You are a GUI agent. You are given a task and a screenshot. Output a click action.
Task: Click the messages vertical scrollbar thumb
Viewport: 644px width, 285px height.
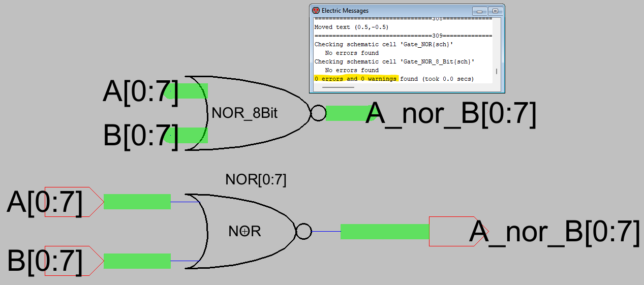[x=497, y=71]
